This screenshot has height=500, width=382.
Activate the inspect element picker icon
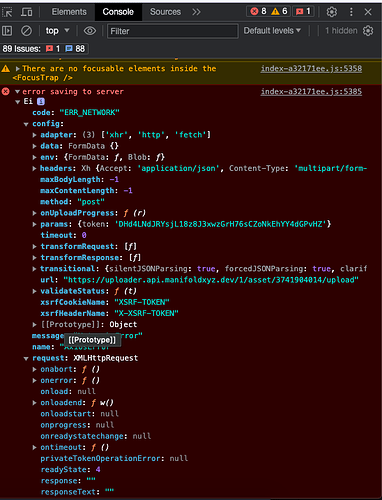7,12
